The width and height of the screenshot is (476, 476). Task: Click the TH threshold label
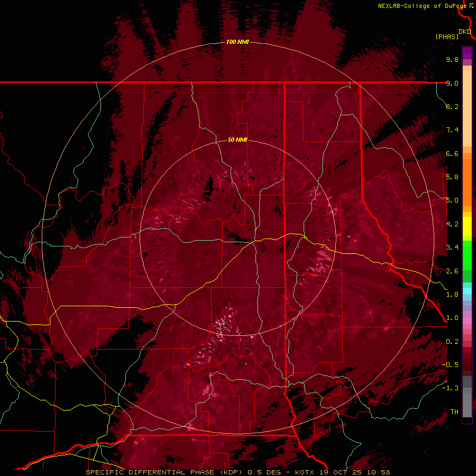coord(454,412)
